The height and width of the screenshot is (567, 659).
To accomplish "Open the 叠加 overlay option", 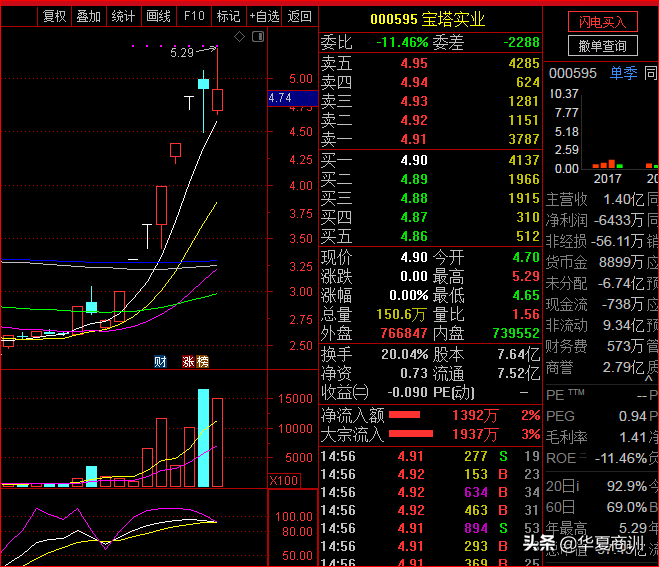I will pyautogui.click(x=89, y=17).
